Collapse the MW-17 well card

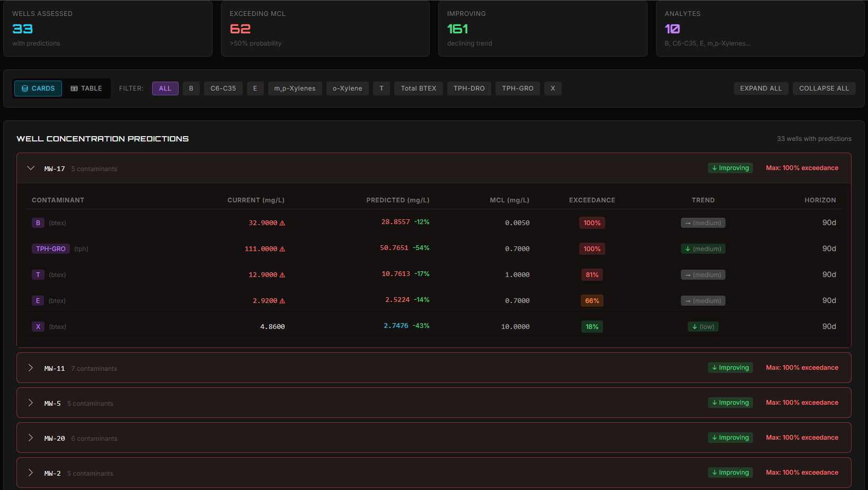[31, 168]
